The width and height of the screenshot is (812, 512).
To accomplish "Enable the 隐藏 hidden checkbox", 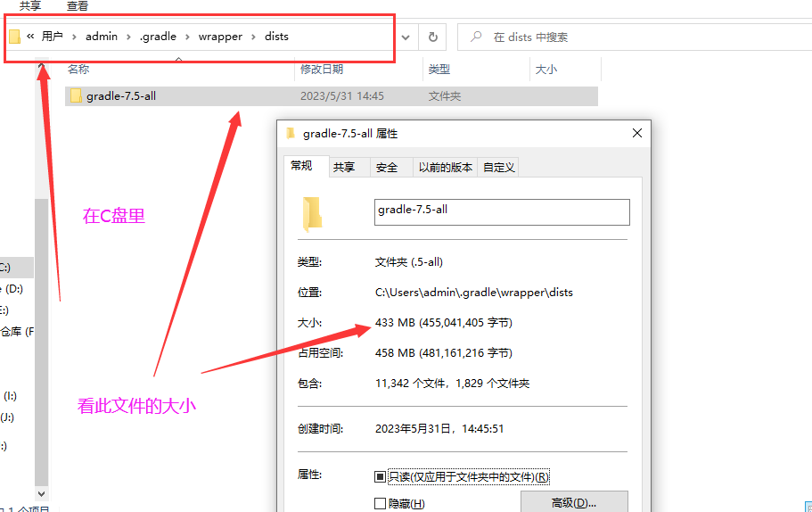I will coord(381,504).
